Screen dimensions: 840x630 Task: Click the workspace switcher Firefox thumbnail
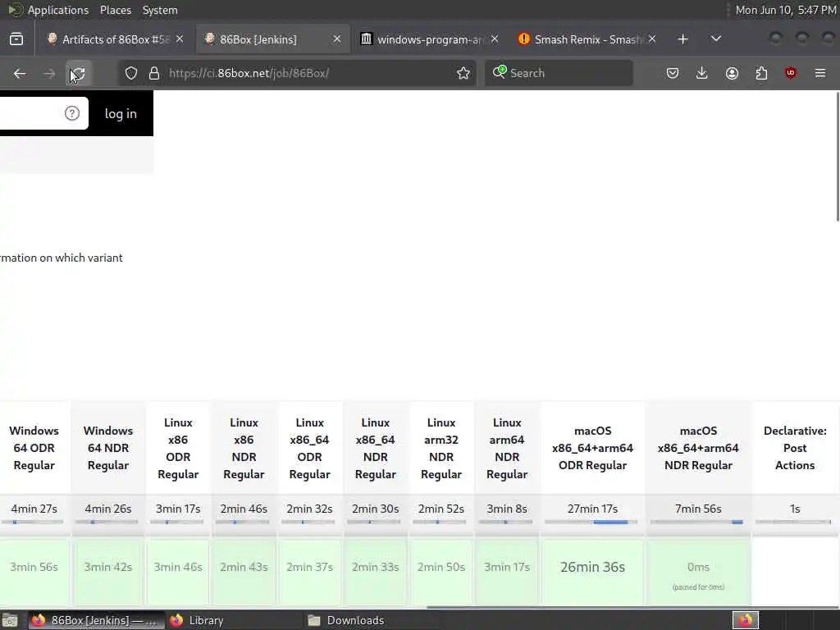click(x=745, y=620)
